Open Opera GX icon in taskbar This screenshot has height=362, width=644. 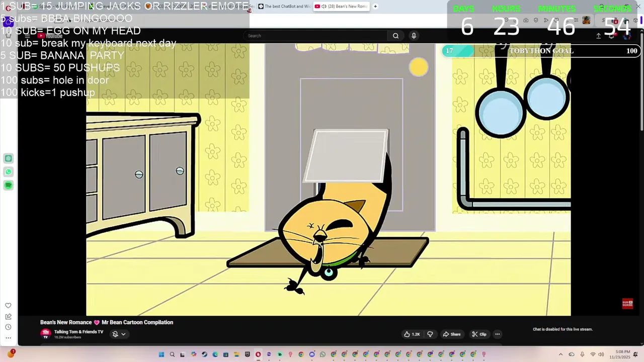[x=258, y=354]
